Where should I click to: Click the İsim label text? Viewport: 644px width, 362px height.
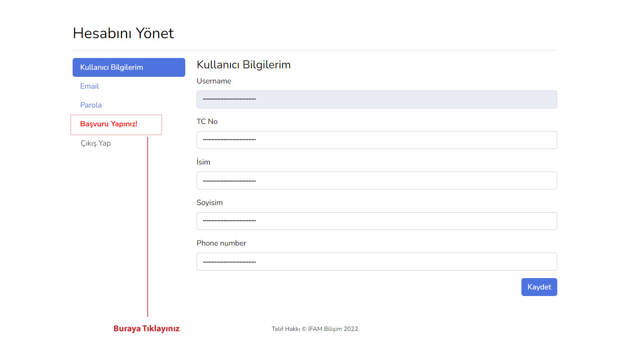(x=204, y=162)
